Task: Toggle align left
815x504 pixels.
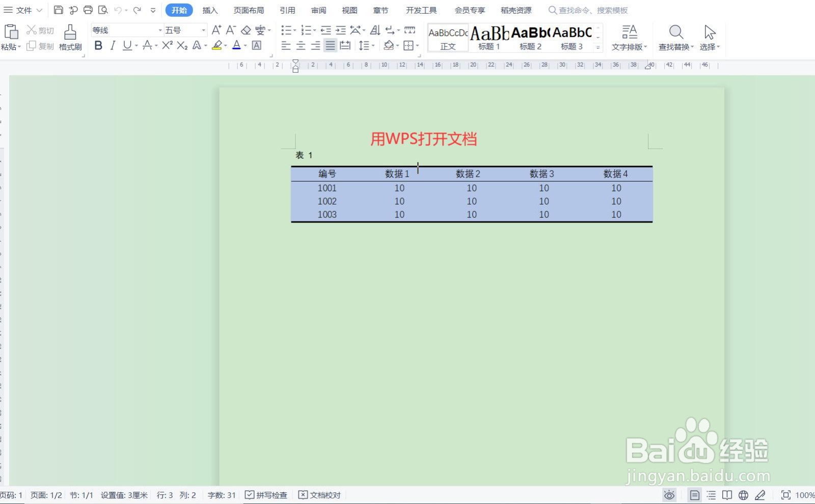Action: coord(286,45)
